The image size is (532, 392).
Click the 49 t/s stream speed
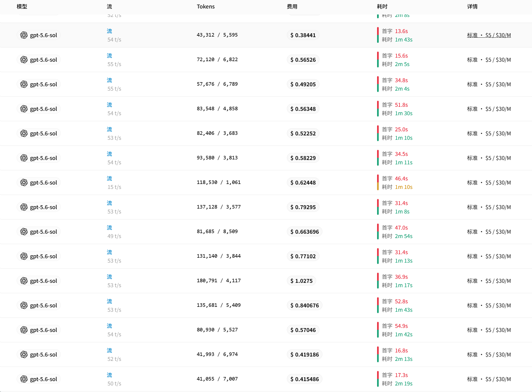114,236
